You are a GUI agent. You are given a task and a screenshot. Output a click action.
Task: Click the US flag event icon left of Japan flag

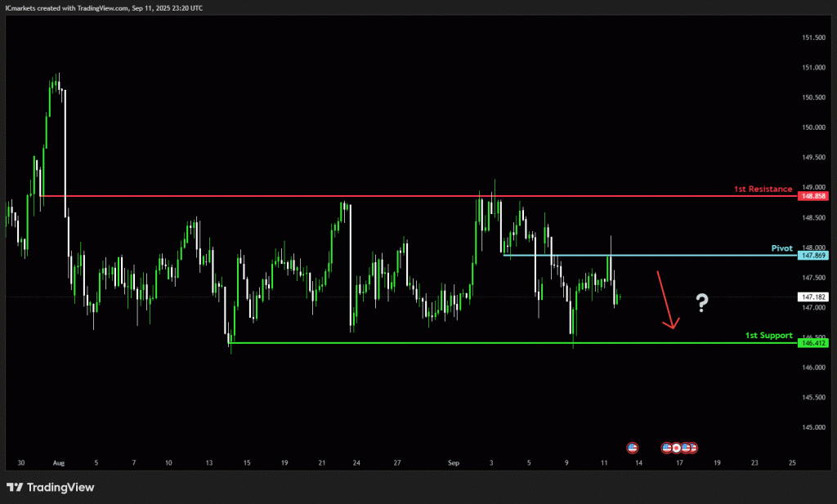[667, 448]
